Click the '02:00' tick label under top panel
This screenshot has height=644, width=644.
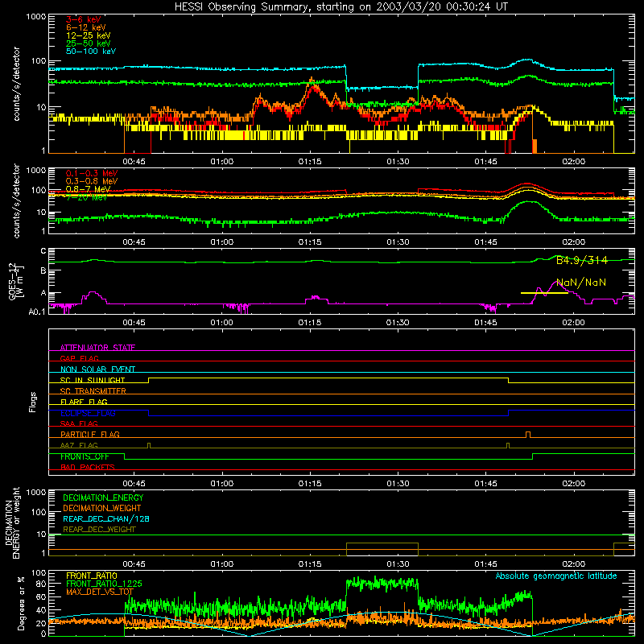coord(573,162)
